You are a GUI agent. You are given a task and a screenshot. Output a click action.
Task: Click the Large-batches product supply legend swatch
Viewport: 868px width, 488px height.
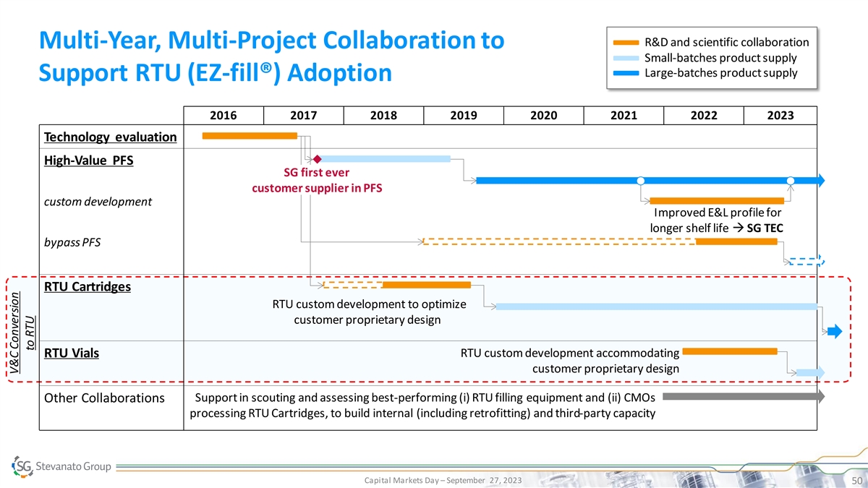(626, 73)
